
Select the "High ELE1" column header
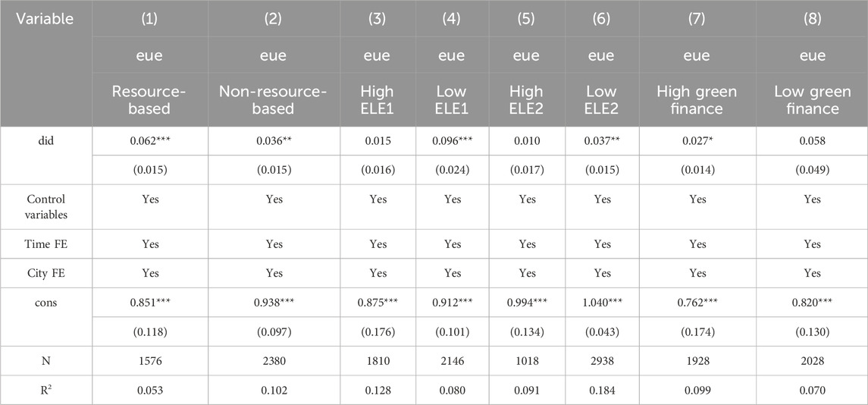click(376, 100)
